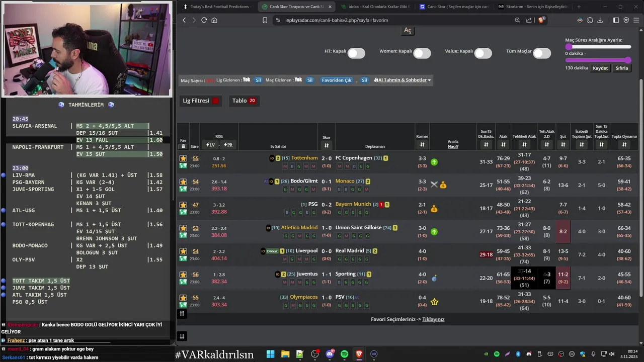Click the Aç button

click(x=408, y=30)
